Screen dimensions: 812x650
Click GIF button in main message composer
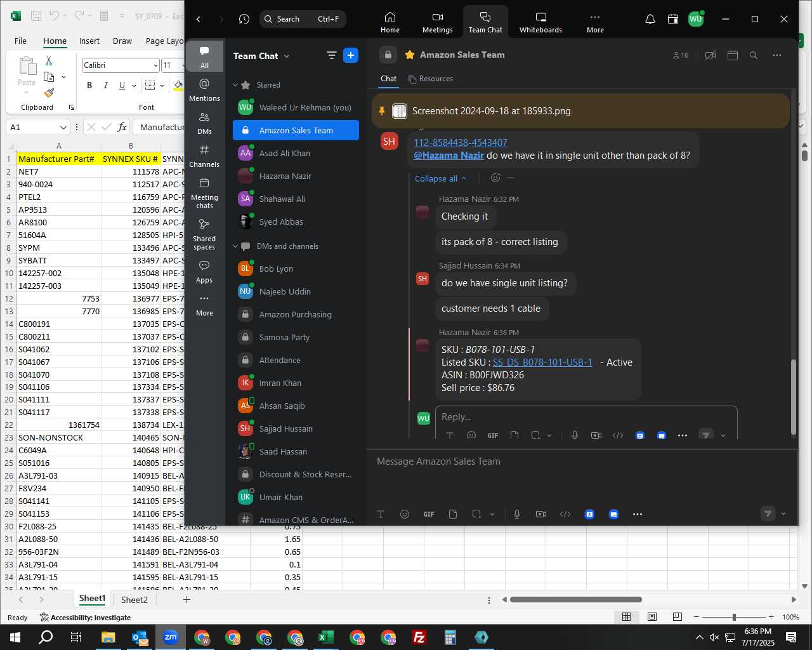coord(429,514)
